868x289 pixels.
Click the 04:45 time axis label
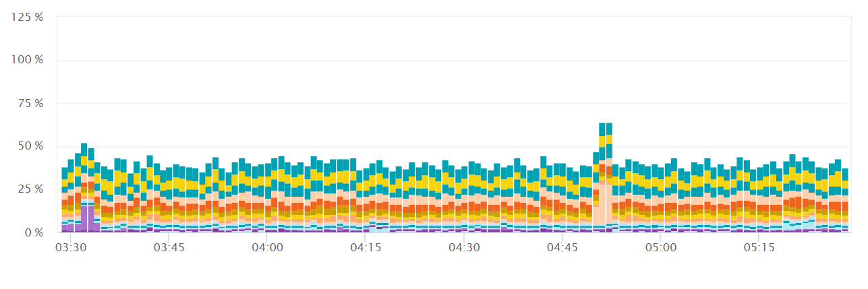coord(562,248)
